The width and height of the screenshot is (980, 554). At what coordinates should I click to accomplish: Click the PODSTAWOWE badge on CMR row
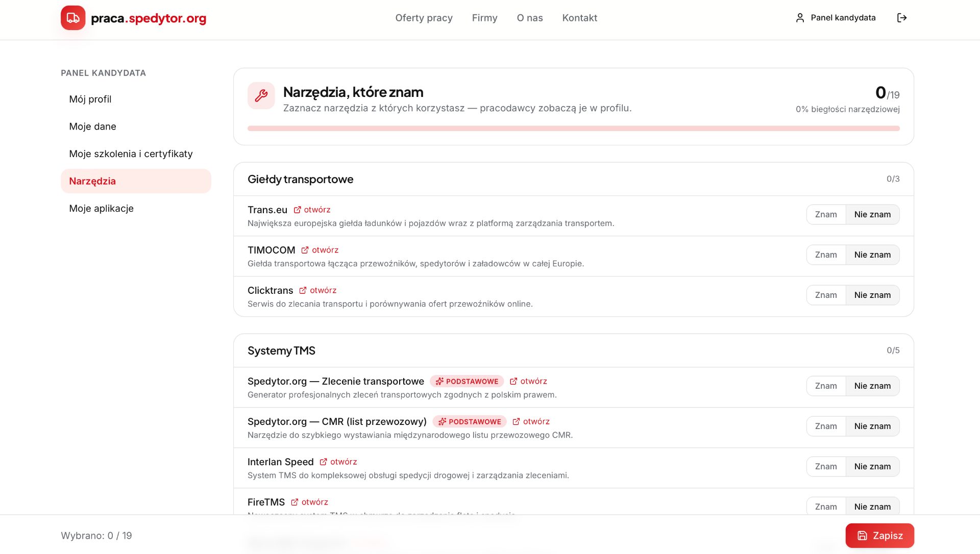coord(470,421)
